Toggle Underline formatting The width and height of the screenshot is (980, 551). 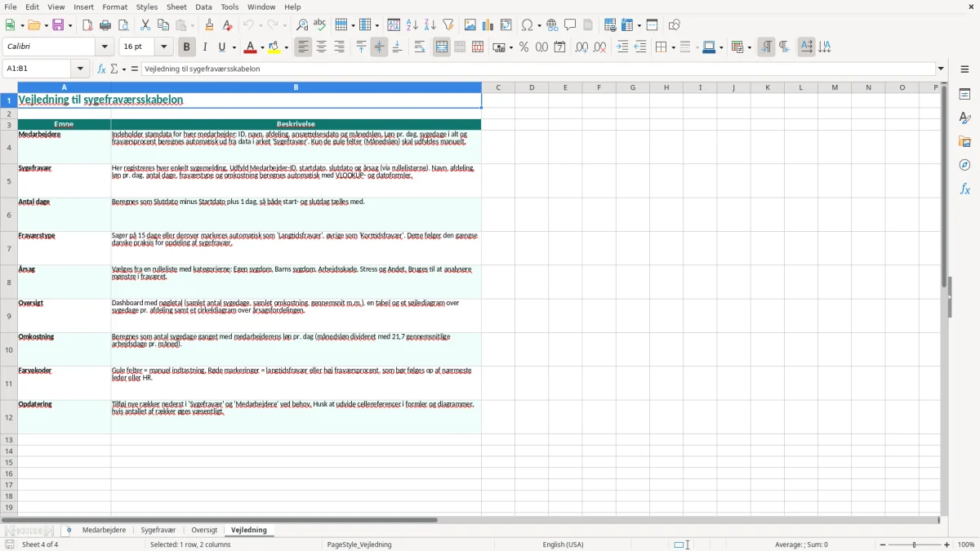click(x=222, y=47)
